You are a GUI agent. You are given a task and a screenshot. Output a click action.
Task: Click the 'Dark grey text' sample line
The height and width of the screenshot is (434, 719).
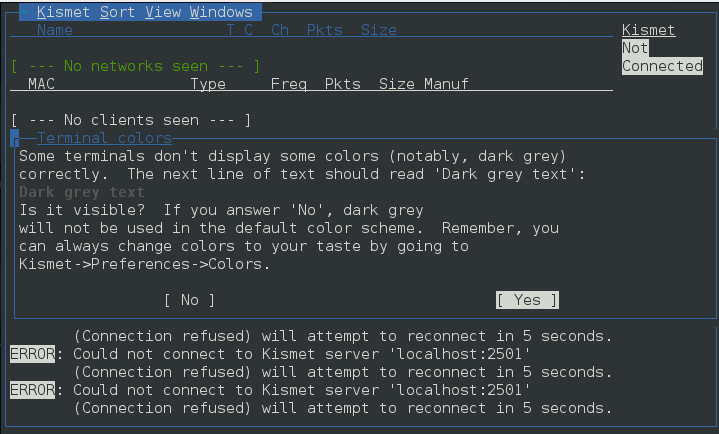pyautogui.click(x=82, y=192)
